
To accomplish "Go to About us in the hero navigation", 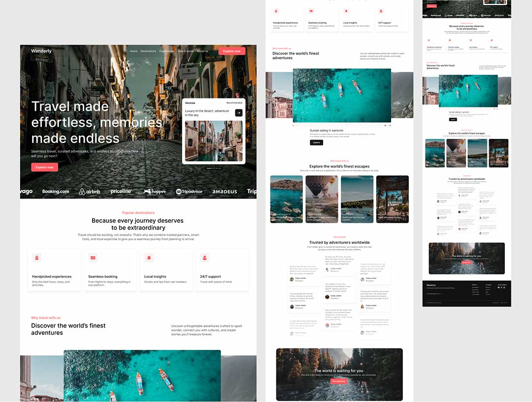I will point(202,51).
